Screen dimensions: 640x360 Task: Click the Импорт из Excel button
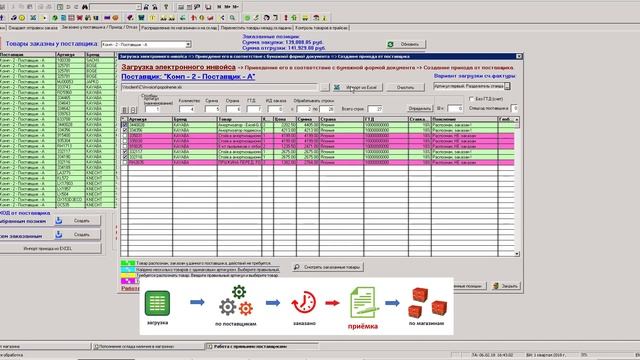pos(357,87)
